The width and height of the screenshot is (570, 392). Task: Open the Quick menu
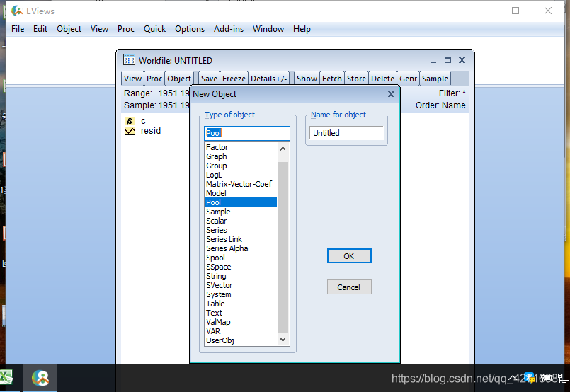pyautogui.click(x=154, y=29)
